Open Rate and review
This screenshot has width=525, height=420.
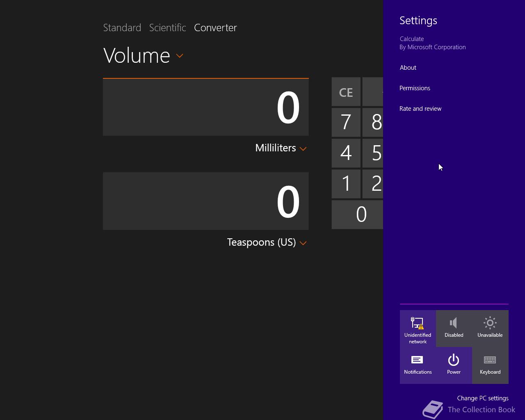click(x=420, y=109)
